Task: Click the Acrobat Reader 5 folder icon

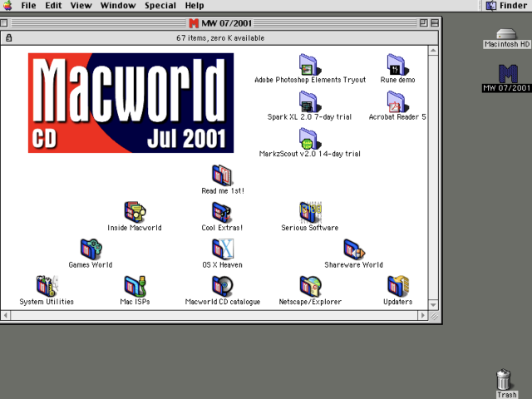Action: 397,101
